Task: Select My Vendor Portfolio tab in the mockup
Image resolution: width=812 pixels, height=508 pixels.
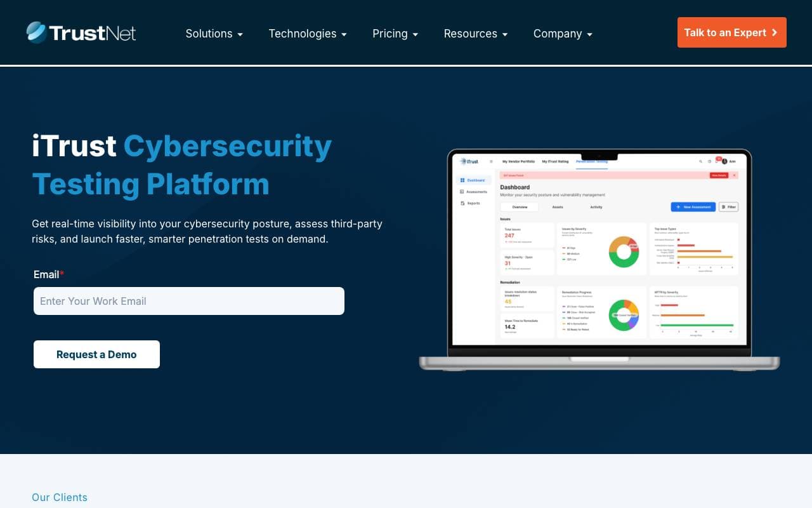Action: click(518, 161)
